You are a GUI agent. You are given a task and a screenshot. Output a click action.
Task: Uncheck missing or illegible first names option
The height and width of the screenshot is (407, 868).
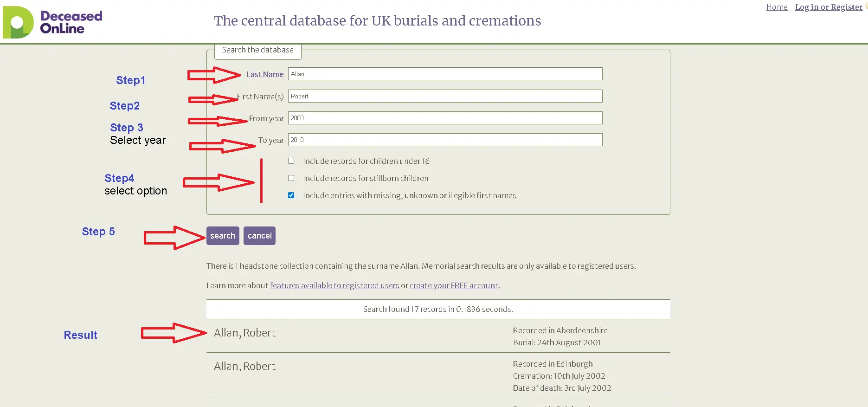291,195
